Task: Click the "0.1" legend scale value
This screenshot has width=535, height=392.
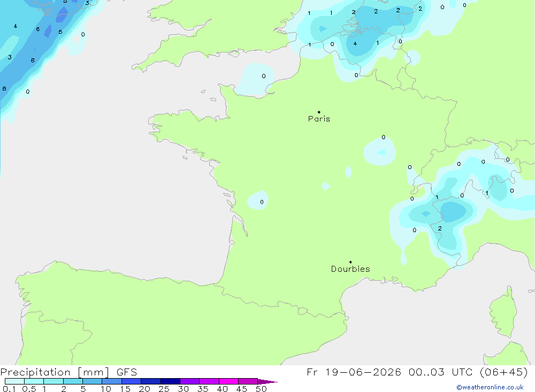Action: click(9, 389)
